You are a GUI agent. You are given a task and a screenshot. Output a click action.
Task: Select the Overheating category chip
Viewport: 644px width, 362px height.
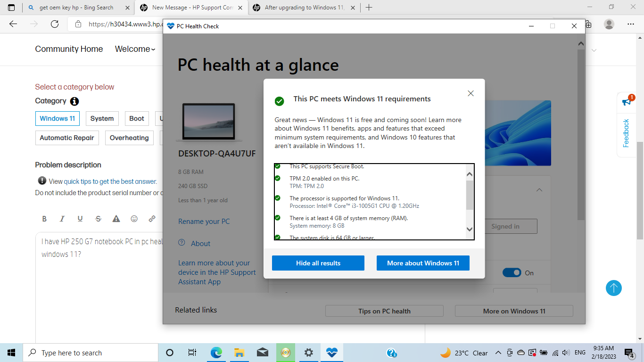[129, 138]
